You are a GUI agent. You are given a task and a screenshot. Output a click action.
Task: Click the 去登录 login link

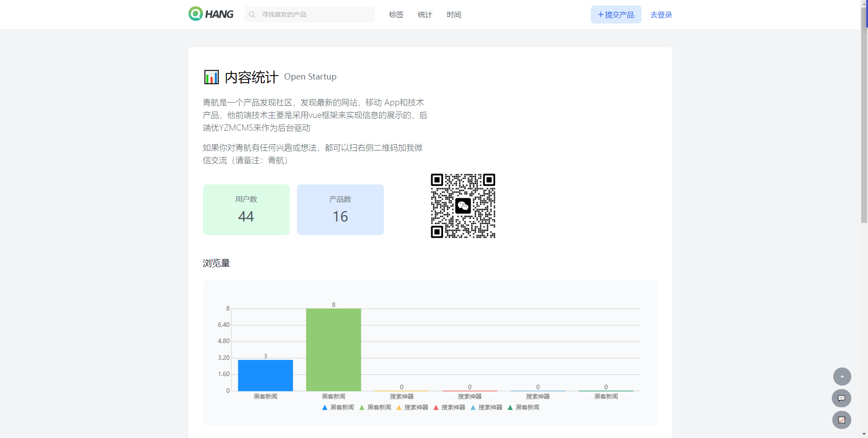[x=661, y=14]
